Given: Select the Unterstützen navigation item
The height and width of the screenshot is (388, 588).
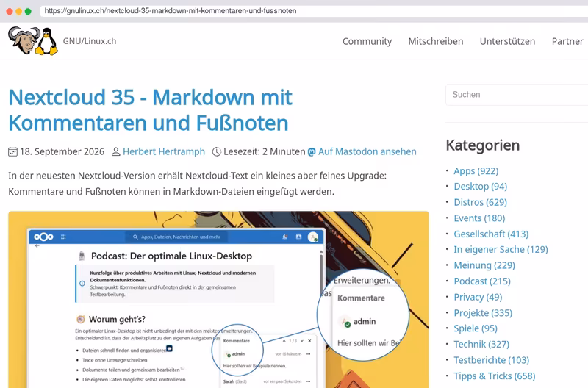Looking at the screenshot, I should (507, 41).
